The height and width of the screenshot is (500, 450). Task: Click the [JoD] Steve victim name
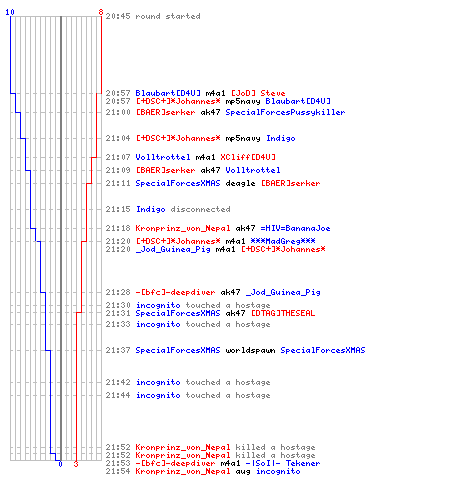click(258, 93)
